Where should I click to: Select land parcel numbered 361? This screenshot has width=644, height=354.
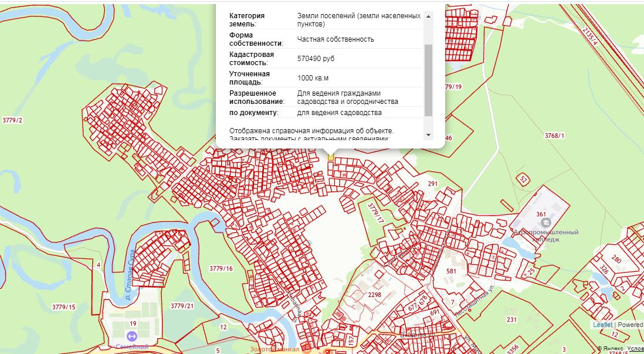coord(541,214)
